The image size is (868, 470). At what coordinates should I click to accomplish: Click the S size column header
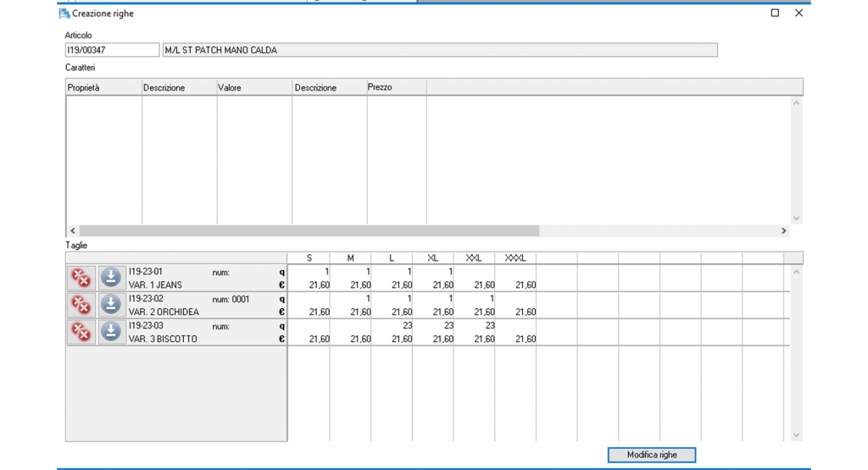click(x=309, y=258)
